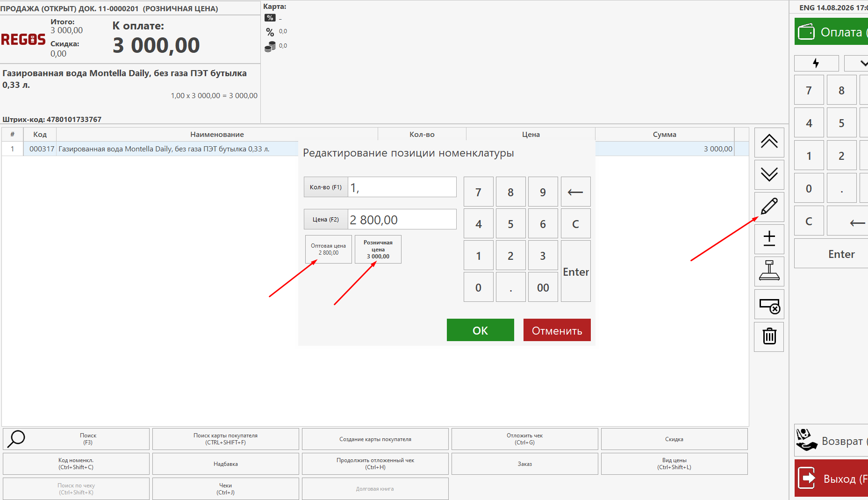Screen dimensions: 868x500
Task: Click the lightning bolt quick button
Action: pos(816,63)
